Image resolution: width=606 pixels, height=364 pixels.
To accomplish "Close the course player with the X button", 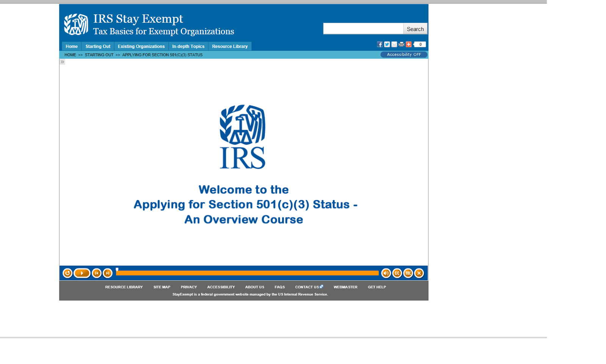I will tap(419, 273).
